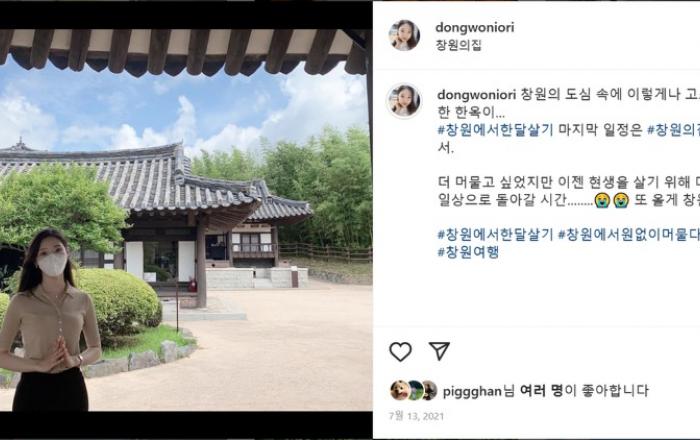Open the third liker's avatar
This screenshot has height=440, width=700.
tap(429, 390)
